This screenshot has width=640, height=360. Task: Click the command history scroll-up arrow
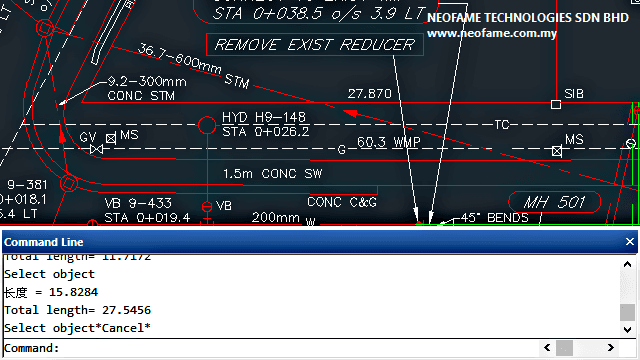tap(627, 264)
